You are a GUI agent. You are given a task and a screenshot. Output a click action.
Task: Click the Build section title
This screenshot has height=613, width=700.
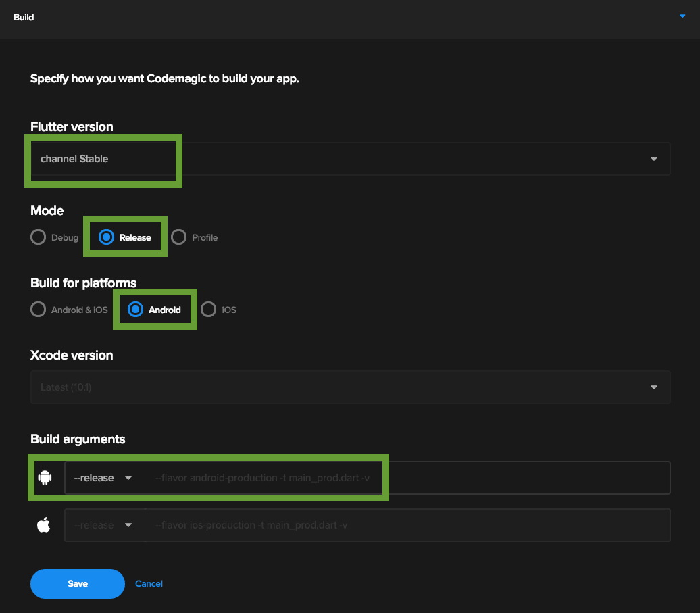[24, 17]
